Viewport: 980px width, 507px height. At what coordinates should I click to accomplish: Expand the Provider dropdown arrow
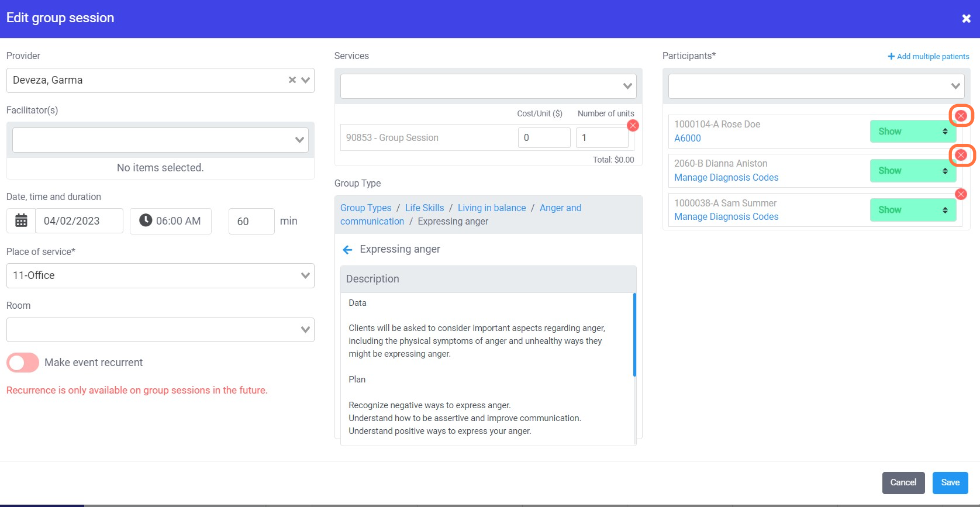[x=305, y=80]
